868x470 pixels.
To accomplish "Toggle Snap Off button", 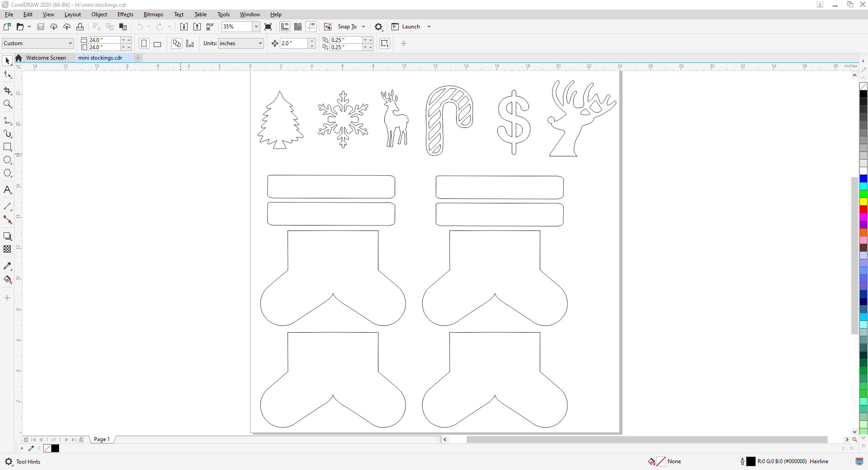I will point(328,27).
